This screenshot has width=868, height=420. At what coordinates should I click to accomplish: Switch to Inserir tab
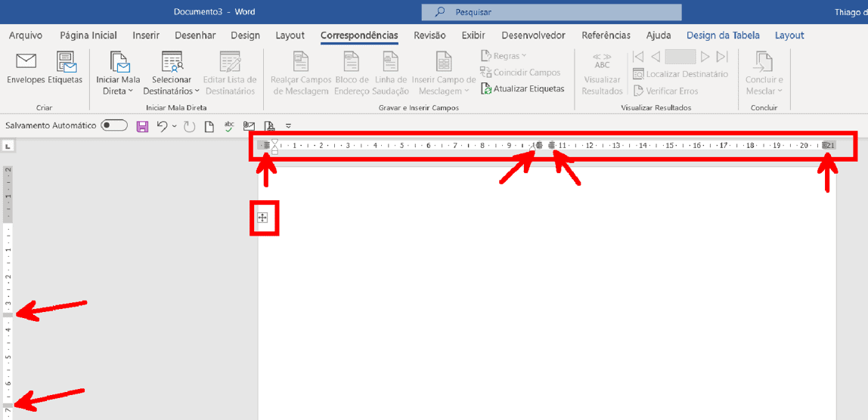pyautogui.click(x=146, y=36)
